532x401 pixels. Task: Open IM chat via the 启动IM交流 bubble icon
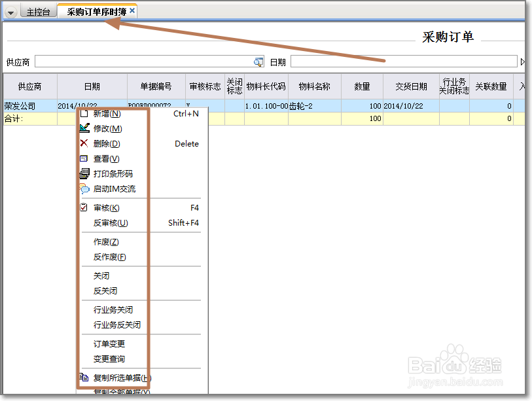(x=85, y=188)
